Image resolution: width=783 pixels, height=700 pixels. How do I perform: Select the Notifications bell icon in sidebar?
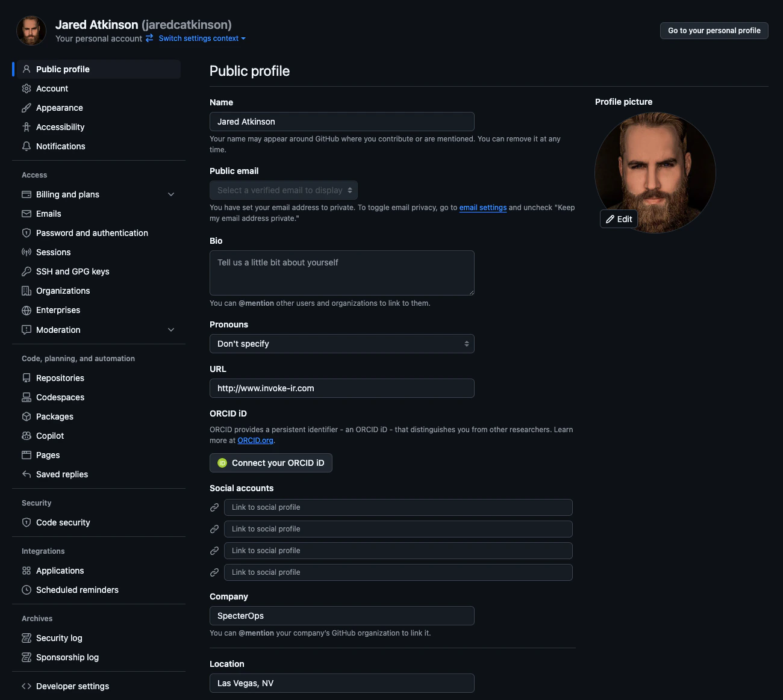[27, 146]
